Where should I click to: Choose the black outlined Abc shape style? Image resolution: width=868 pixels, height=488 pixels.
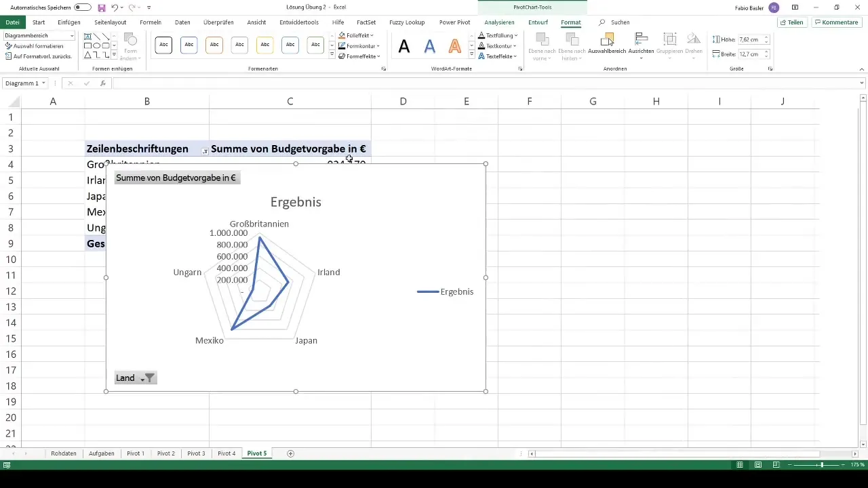pos(163,45)
